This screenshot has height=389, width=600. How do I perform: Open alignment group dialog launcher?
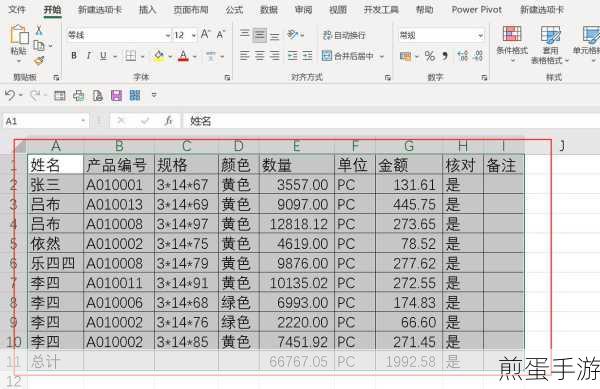tap(388, 78)
